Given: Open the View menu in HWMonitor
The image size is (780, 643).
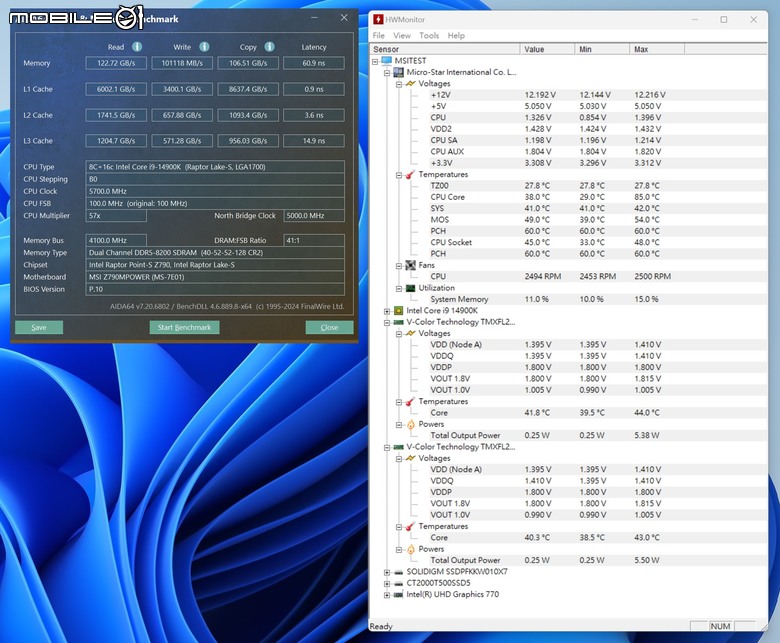Looking at the screenshot, I should (x=402, y=35).
